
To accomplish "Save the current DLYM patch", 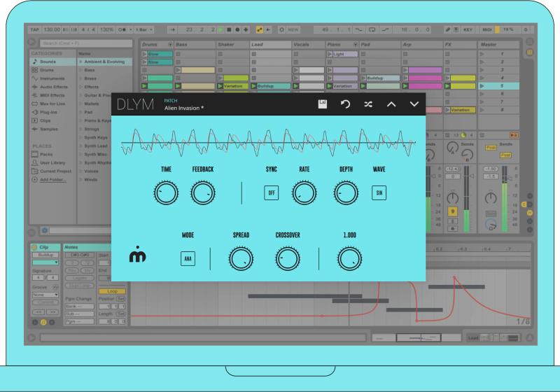I will [323, 104].
